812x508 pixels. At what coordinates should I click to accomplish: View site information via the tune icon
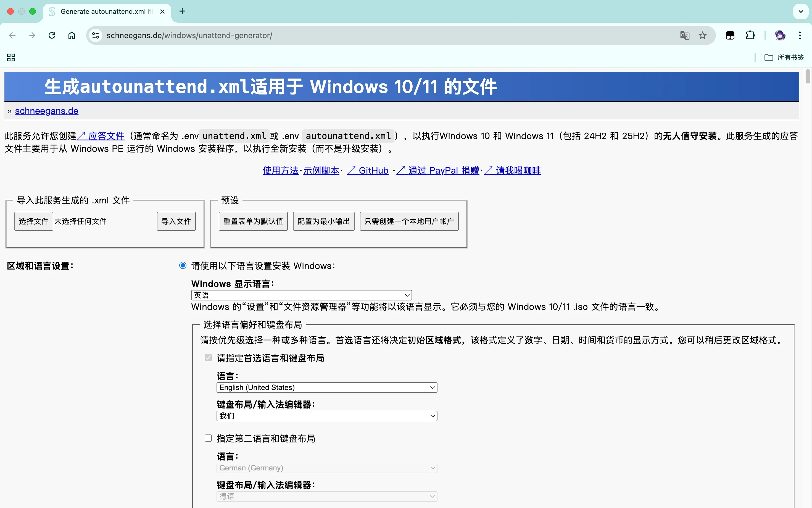point(95,35)
